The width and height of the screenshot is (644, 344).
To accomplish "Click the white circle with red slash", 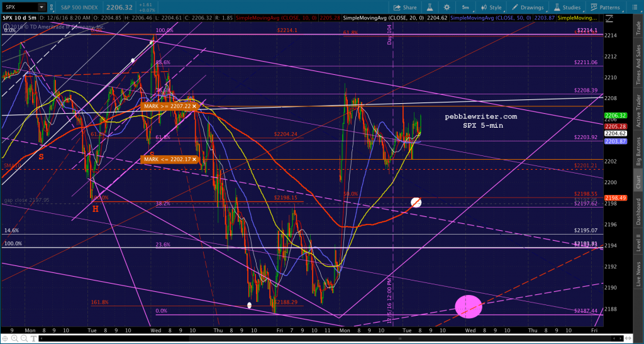I will [416, 202].
